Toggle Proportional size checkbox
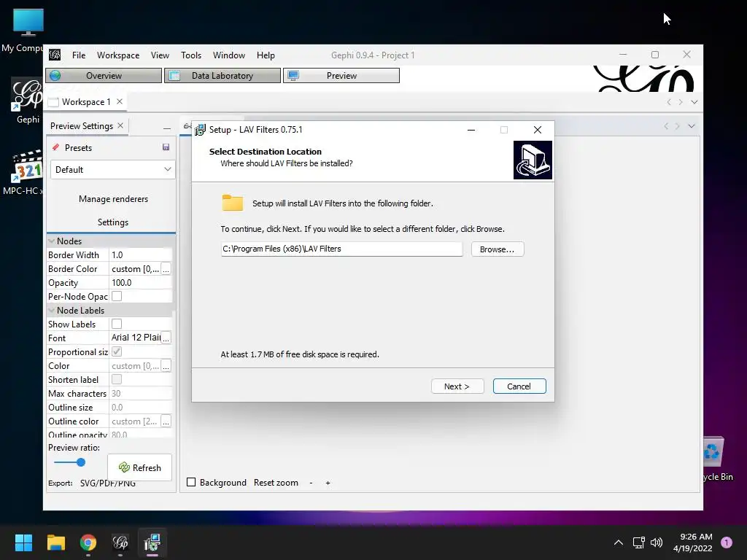Viewport: 747px width, 560px height. [x=117, y=351]
